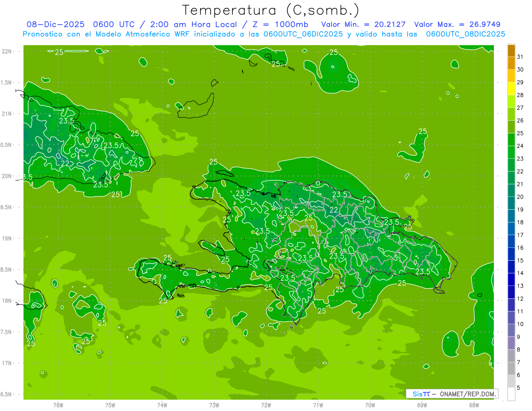Click the white swatch at color scale bottom

pos(511,394)
